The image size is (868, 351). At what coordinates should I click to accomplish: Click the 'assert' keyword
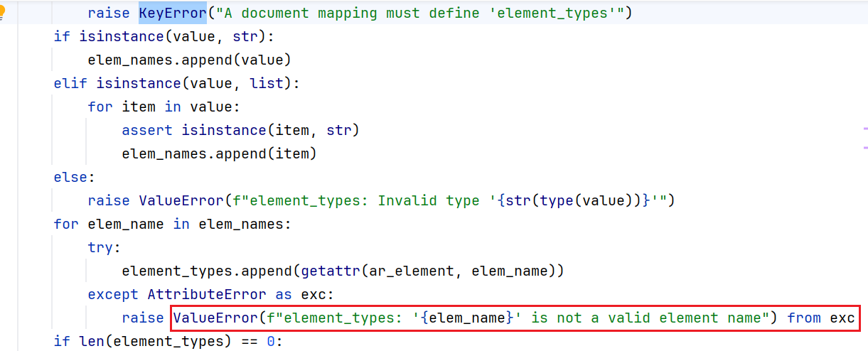(x=147, y=130)
